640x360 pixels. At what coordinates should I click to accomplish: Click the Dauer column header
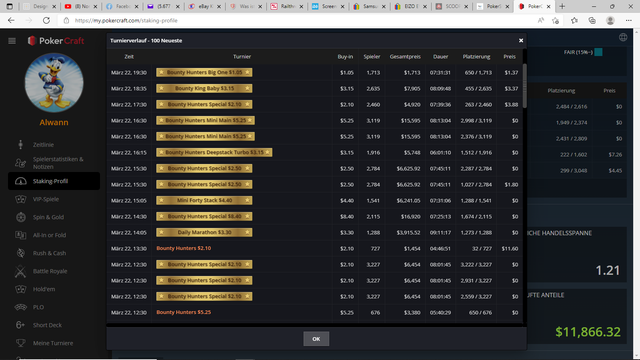tap(441, 57)
